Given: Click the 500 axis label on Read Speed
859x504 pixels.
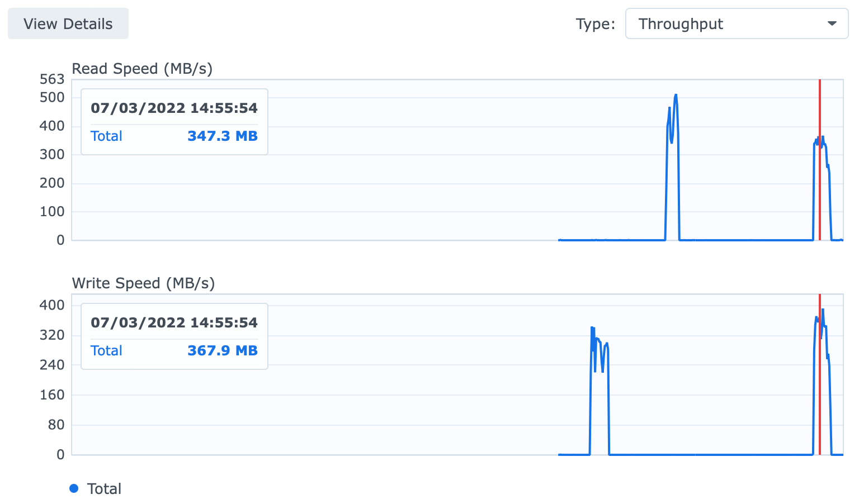Looking at the screenshot, I should (52, 97).
